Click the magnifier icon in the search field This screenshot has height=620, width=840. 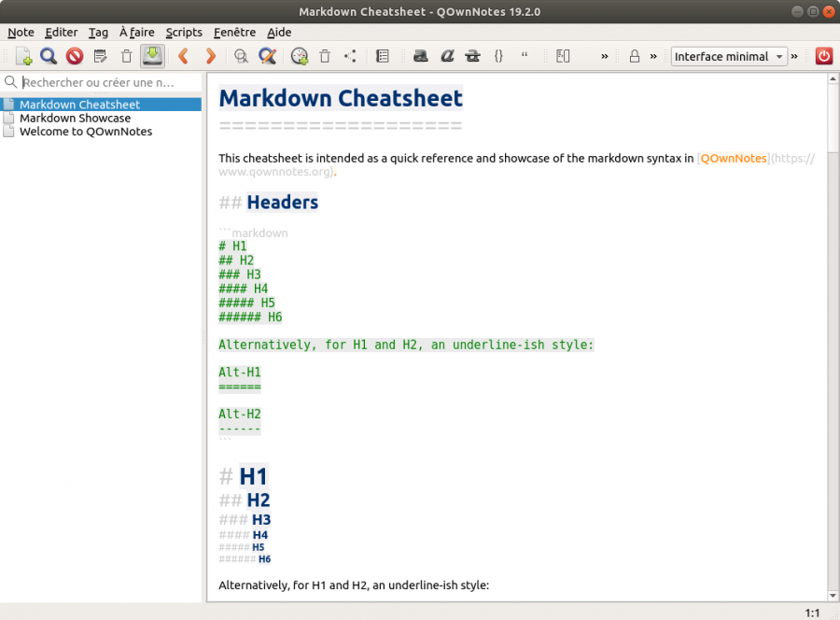[10, 82]
